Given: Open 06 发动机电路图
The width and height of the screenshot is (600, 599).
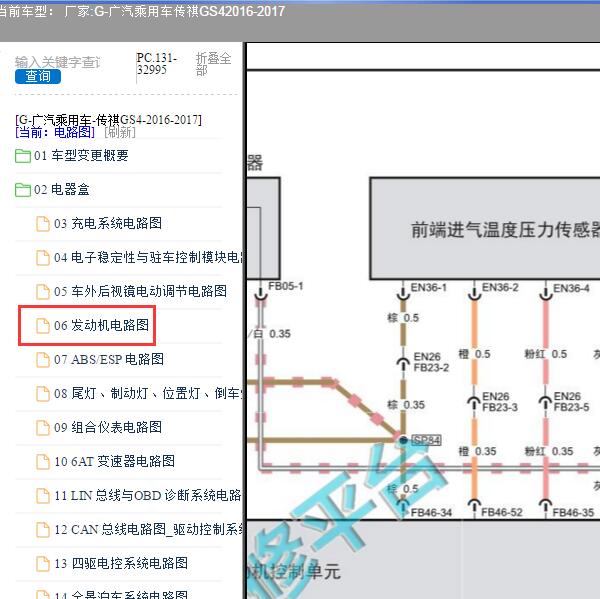Looking at the screenshot, I should coord(101,325).
